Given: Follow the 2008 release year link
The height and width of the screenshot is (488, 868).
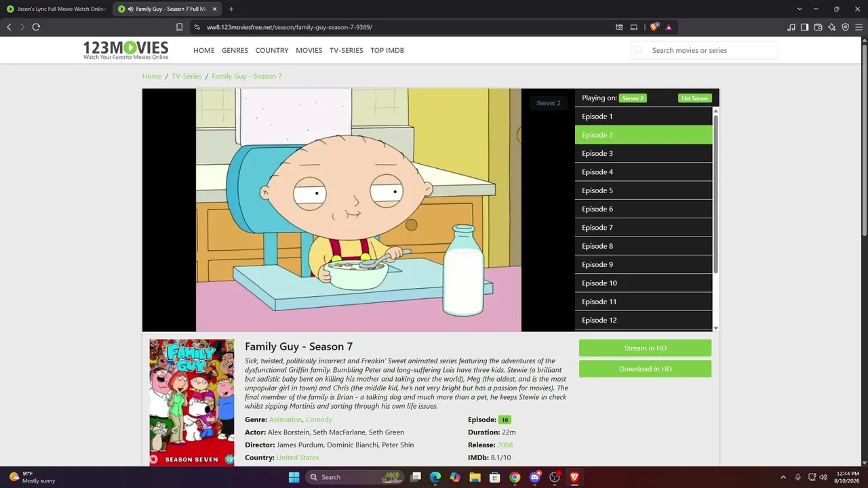Looking at the screenshot, I should (505, 445).
